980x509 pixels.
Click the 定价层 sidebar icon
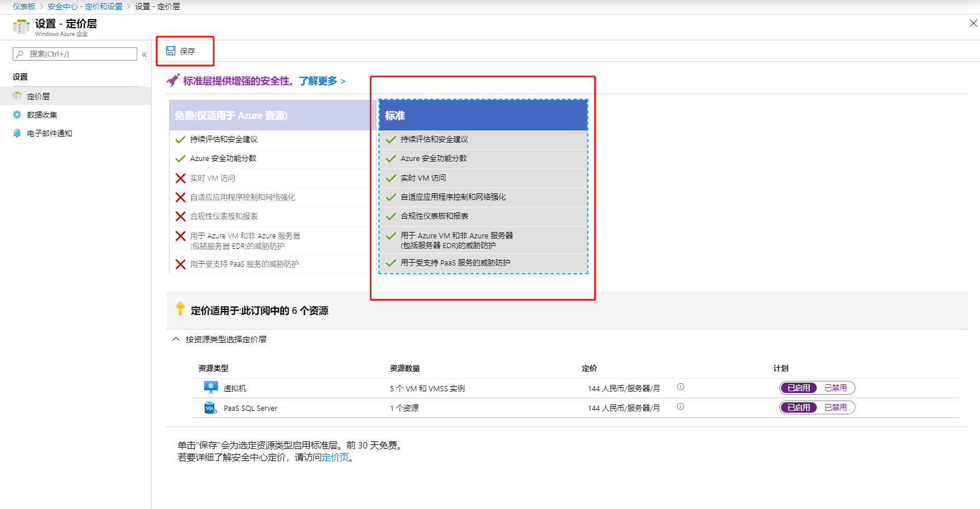tap(17, 96)
